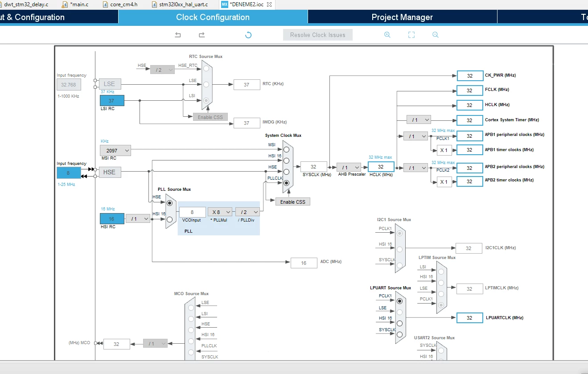Click the I2C1CLK (MHz) value box
588x374 pixels.
click(x=469, y=248)
